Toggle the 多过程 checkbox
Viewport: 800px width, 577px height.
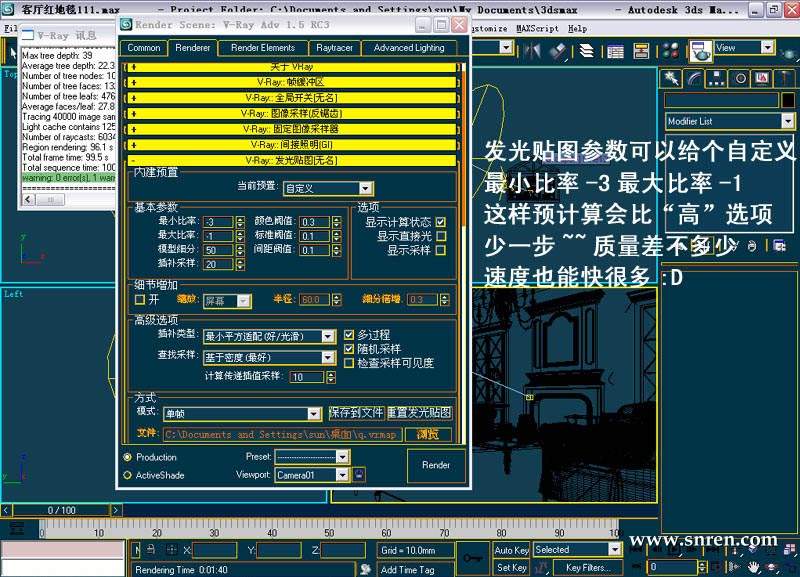349,335
